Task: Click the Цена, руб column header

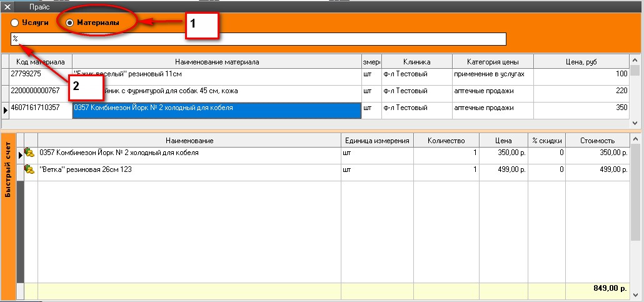Action: [x=581, y=62]
